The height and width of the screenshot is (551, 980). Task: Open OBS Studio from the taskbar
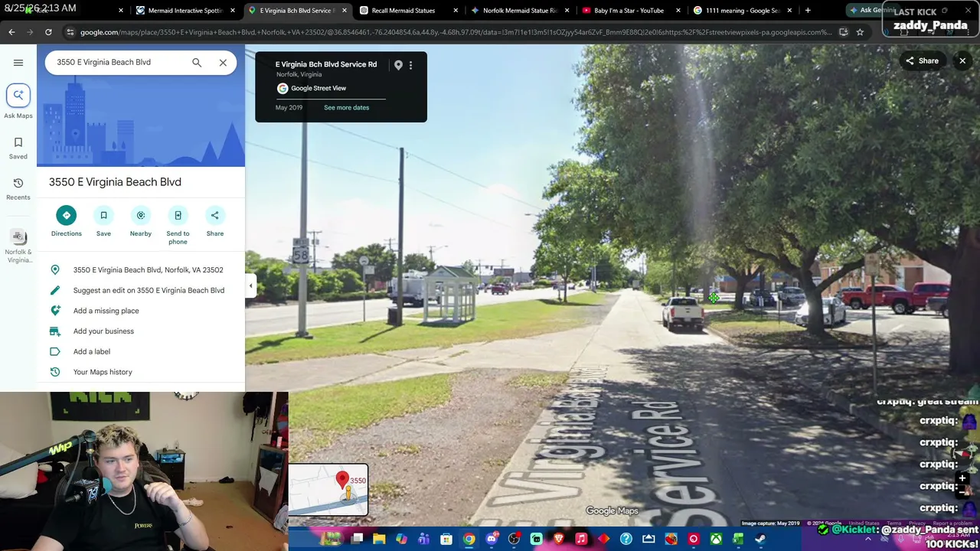pos(514,540)
